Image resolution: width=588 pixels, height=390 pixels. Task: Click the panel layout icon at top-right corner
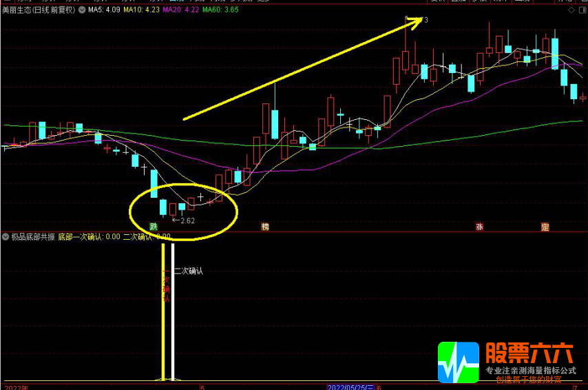583,10
